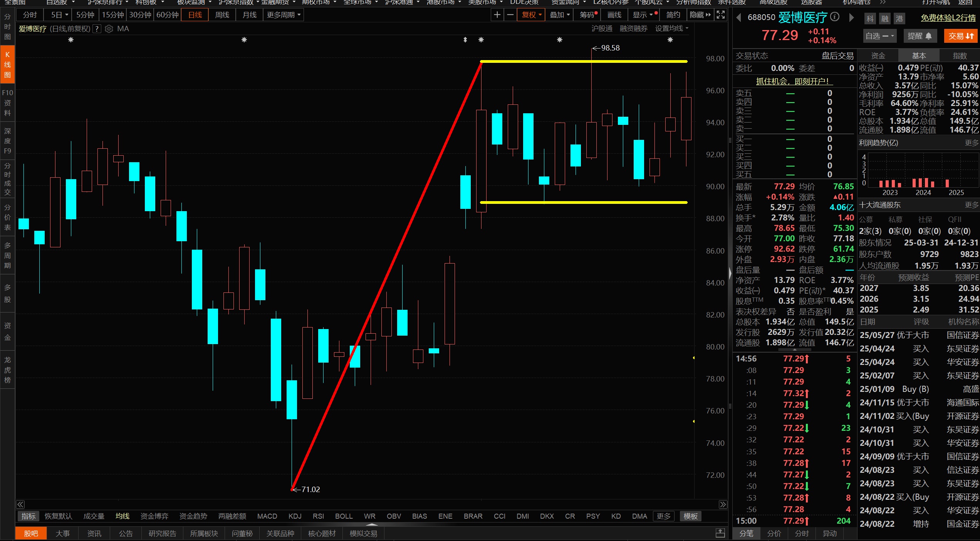
Task: Click info icon beside 爱博医疗
Action: pos(834,17)
